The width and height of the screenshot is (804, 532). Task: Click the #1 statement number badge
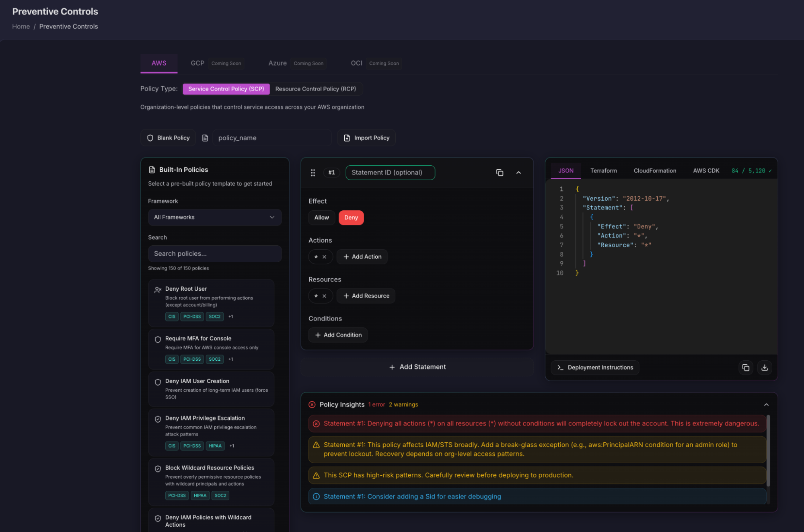coord(331,173)
